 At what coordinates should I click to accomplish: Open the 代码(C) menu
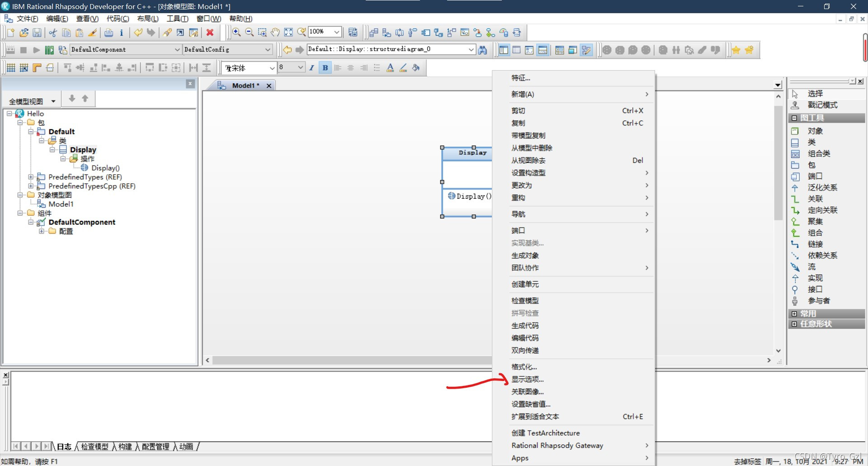118,19
